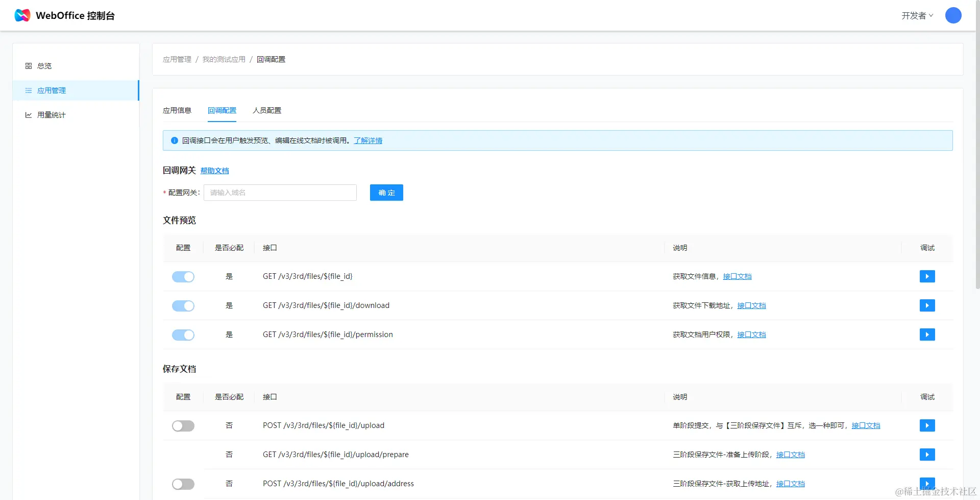This screenshot has height=500, width=980.
Task: Run debug for GET /v3/3rd/files/${file_id}
Action: click(x=927, y=276)
